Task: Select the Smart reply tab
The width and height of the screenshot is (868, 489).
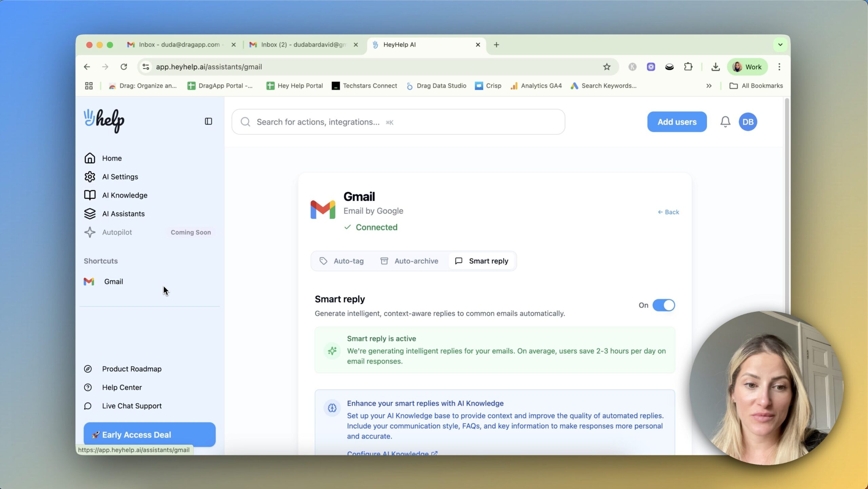Action: tap(481, 261)
